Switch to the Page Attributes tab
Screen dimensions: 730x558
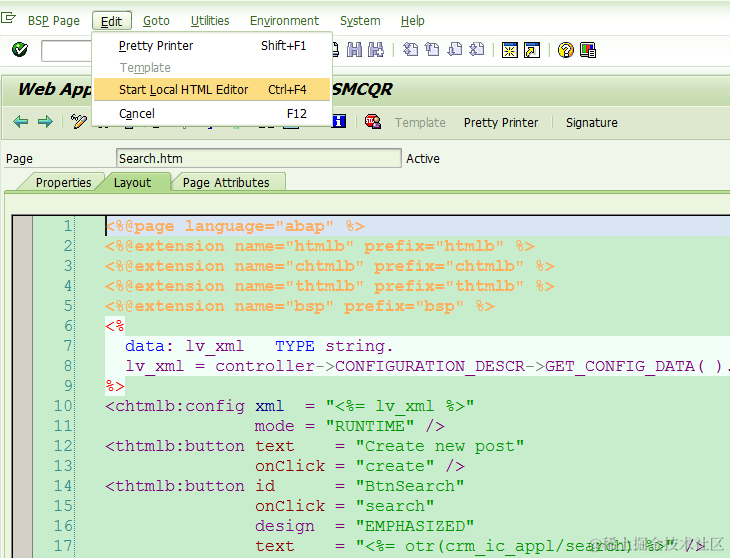pos(226,182)
